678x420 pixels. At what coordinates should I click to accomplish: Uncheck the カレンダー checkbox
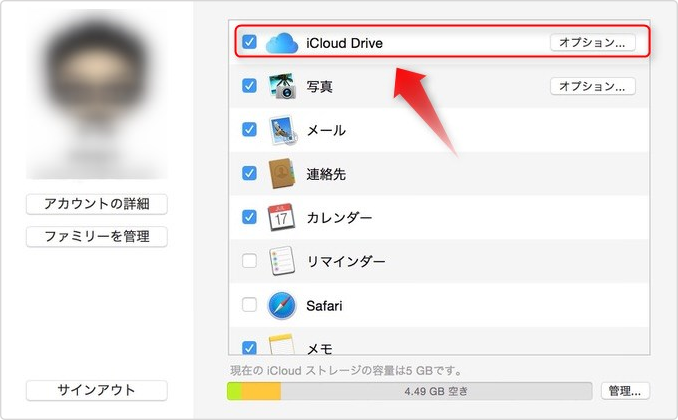[249, 216]
